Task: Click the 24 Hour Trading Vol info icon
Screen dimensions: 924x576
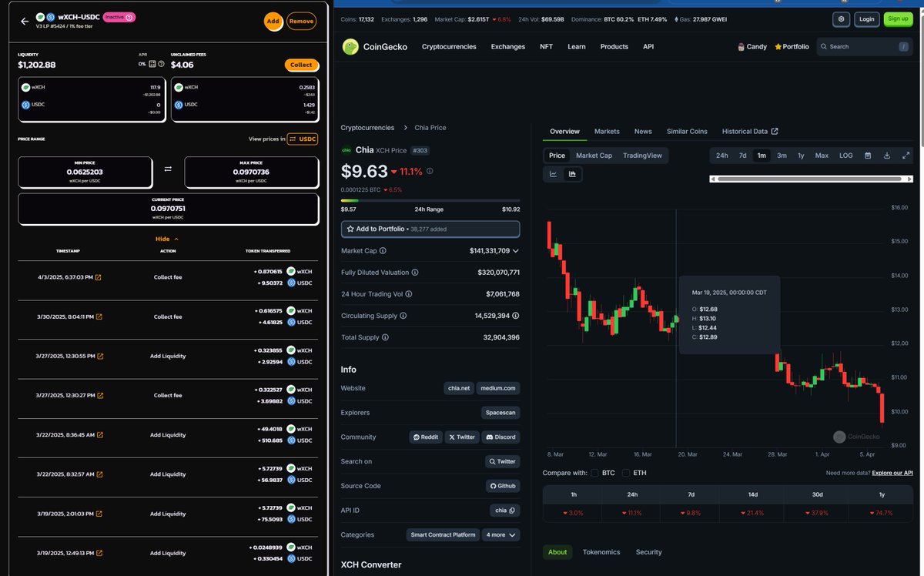Action: [x=408, y=293]
